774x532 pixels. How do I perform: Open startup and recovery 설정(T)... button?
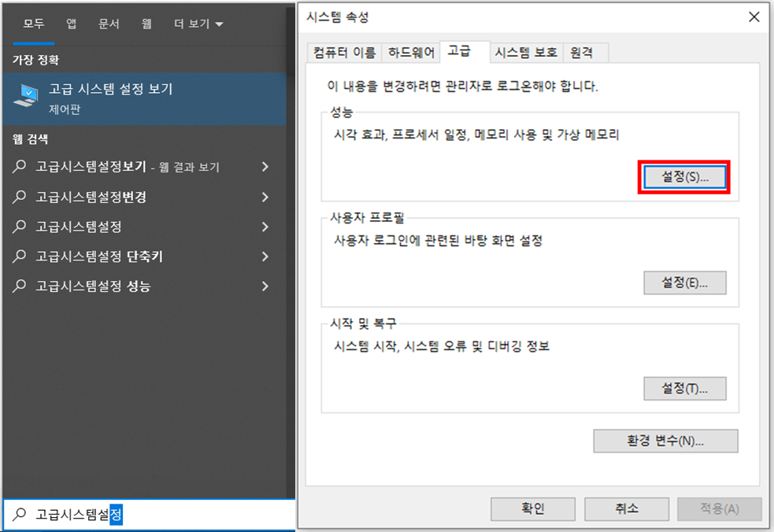(685, 389)
